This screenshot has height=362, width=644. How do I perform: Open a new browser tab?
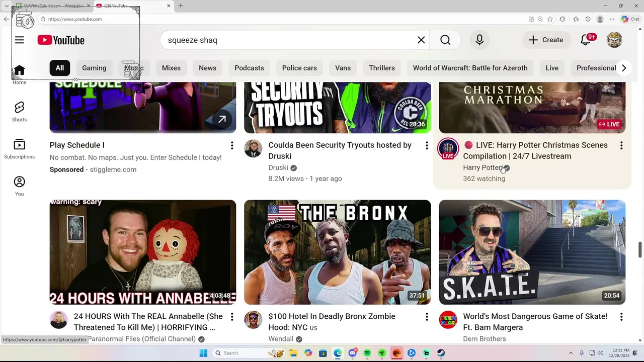[181, 6]
